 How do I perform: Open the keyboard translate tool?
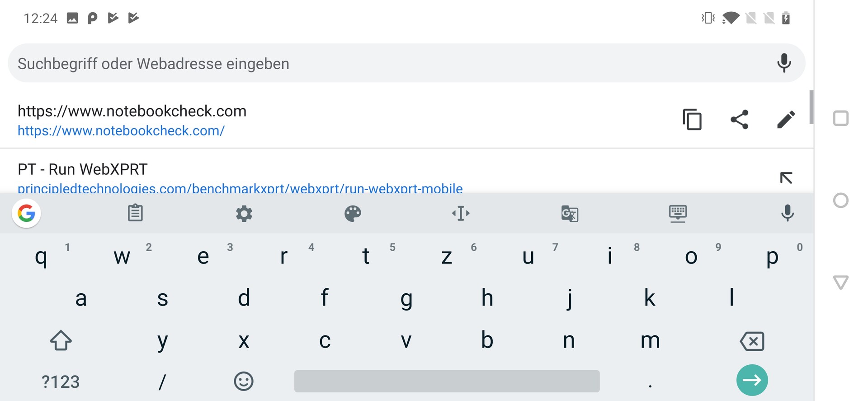[570, 213]
